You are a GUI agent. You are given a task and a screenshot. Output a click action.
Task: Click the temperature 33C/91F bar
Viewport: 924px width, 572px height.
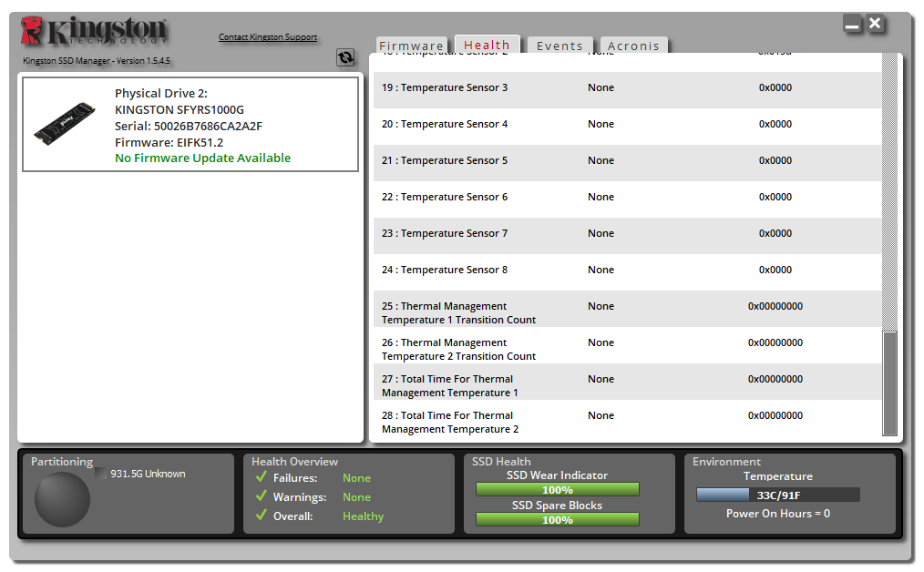pos(778,495)
